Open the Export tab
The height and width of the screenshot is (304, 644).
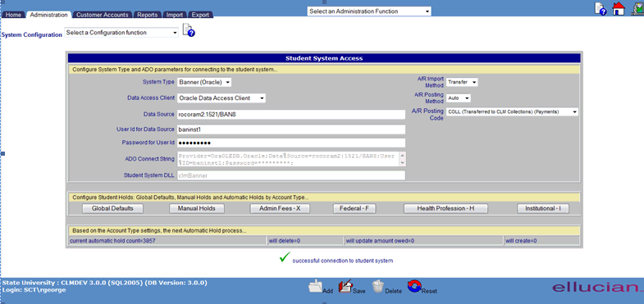[x=200, y=15]
